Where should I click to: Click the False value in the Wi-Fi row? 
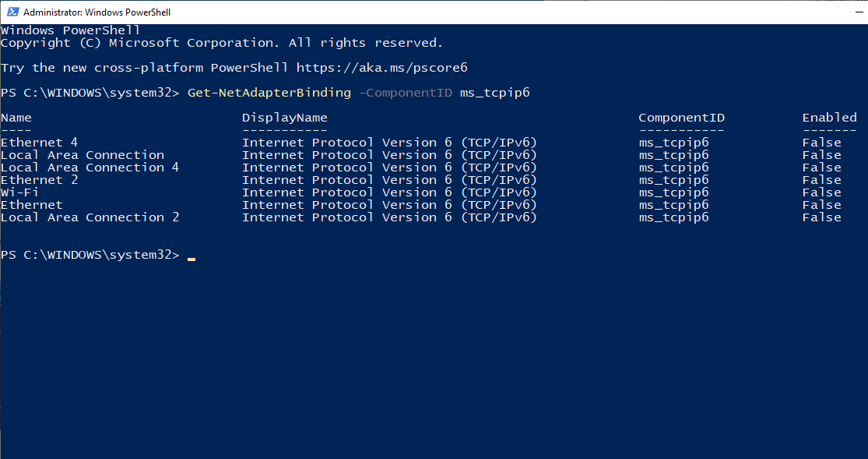821,192
